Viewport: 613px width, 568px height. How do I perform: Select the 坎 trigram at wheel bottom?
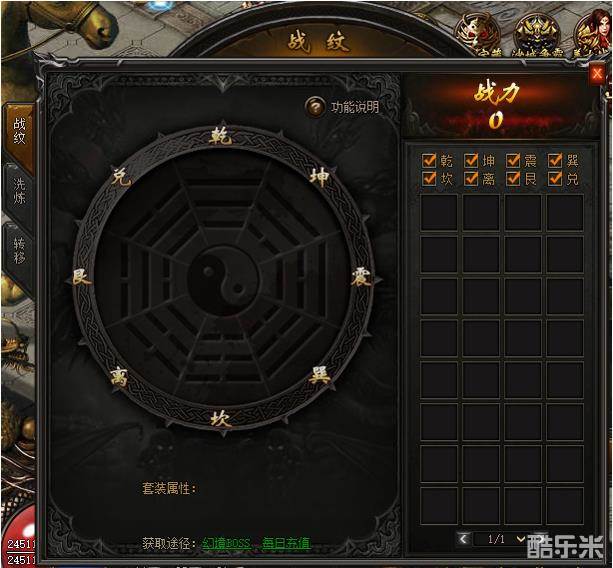(221, 418)
